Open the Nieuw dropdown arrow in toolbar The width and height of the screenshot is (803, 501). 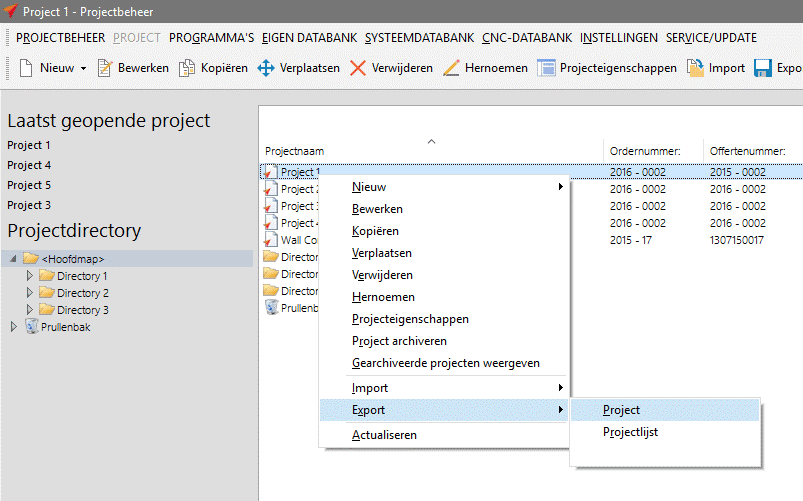click(x=83, y=69)
